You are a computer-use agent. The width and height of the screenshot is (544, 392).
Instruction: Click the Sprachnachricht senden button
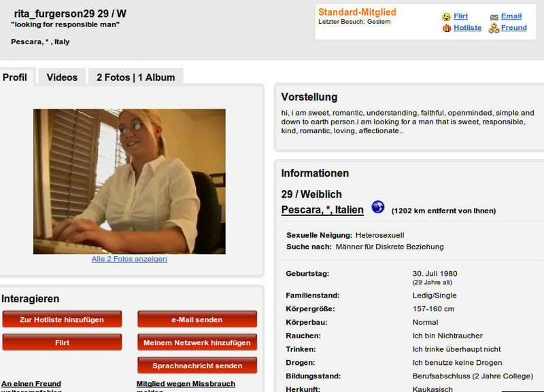[197, 366]
